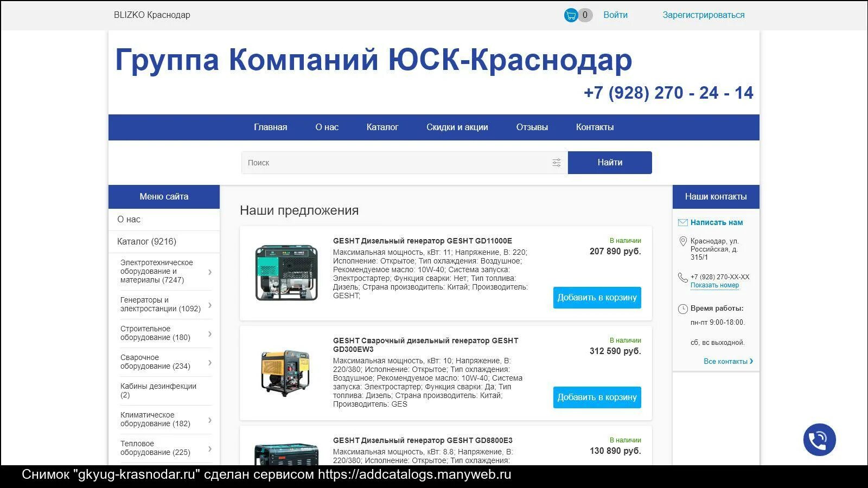Viewport: 868px width, 488px height.
Task: Open the Главная menu item
Action: [x=271, y=127]
